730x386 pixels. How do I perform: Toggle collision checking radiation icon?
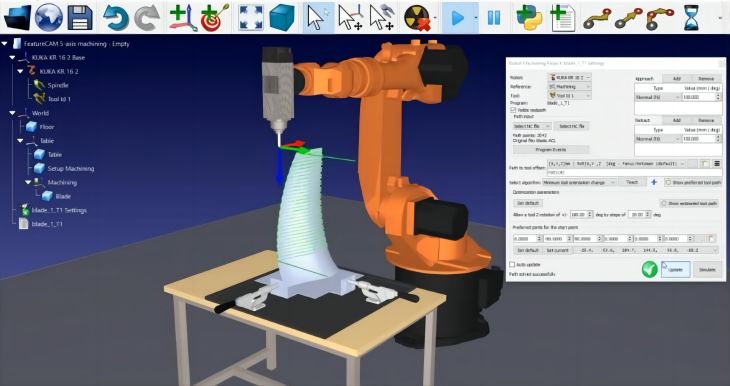click(417, 18)
